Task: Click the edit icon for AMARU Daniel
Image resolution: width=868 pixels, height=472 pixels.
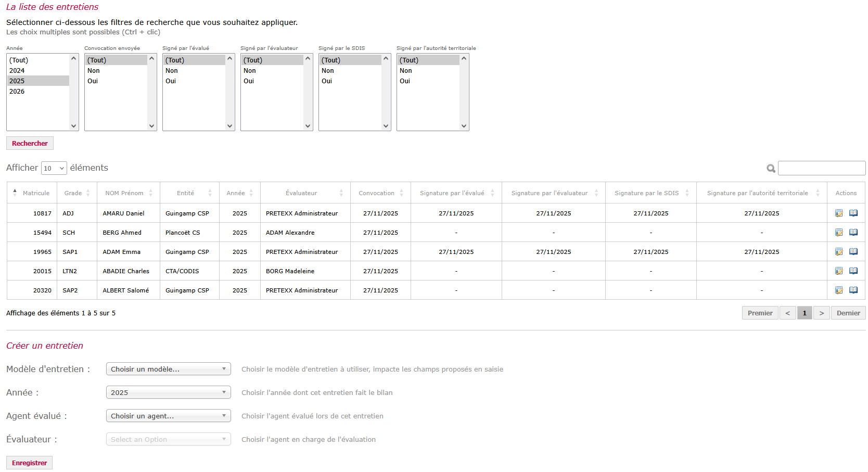Action: pos(838,213)
